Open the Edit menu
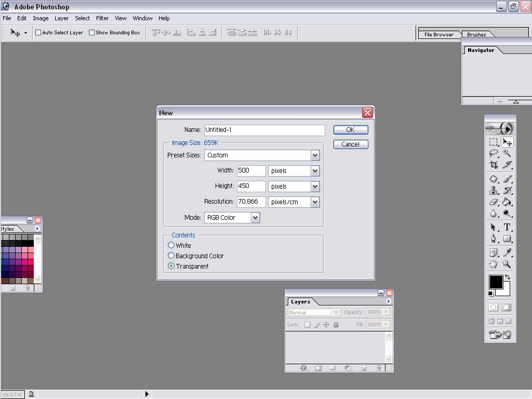Screen dimensions: 532x399 (22, 18)
